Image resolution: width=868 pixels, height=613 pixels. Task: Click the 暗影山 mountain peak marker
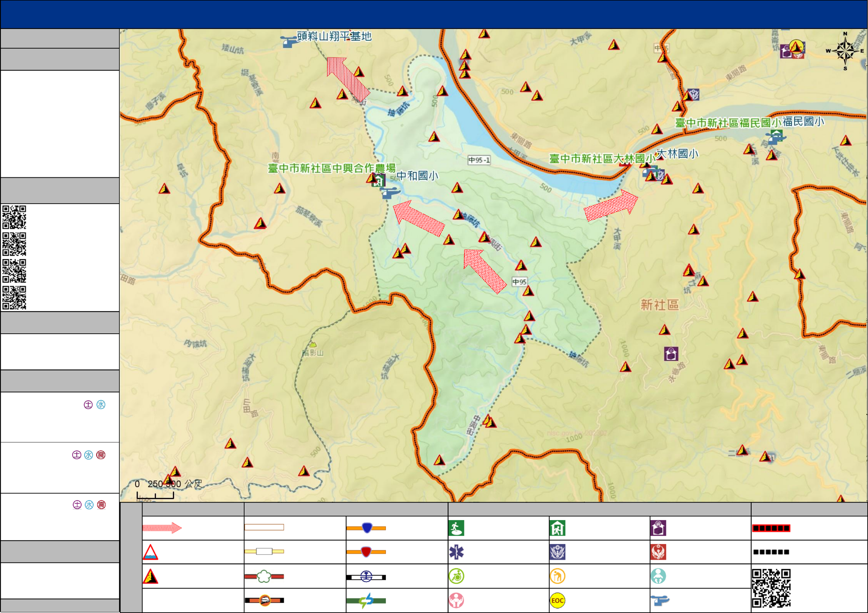coord(313,345)
